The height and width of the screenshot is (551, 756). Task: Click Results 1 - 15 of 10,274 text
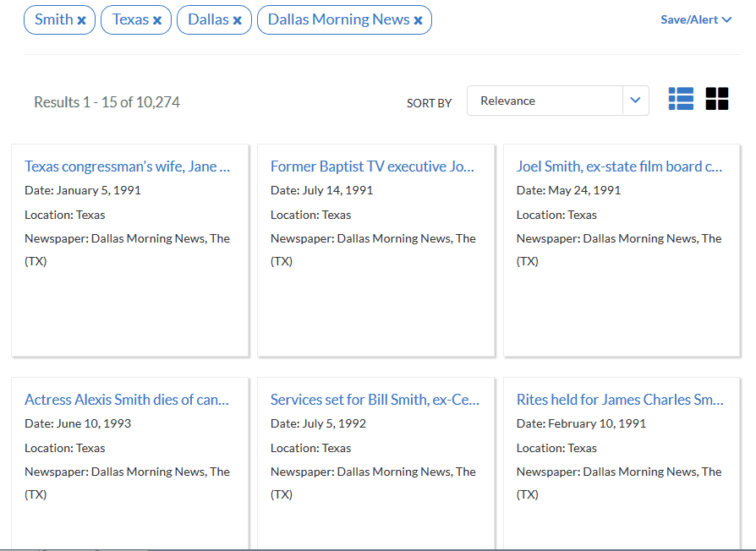107,102
